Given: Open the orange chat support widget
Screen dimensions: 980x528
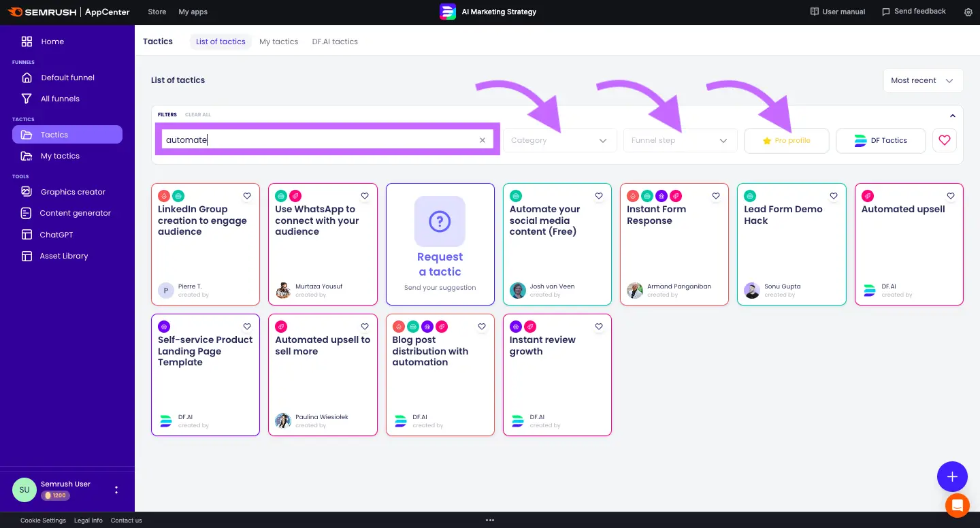Looking at the screenshot, I should coord(957,505).
